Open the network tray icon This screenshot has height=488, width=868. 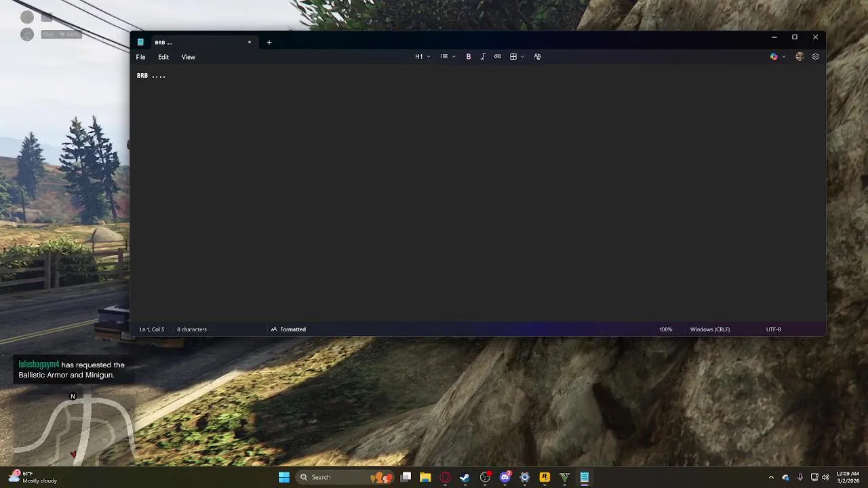814,477
